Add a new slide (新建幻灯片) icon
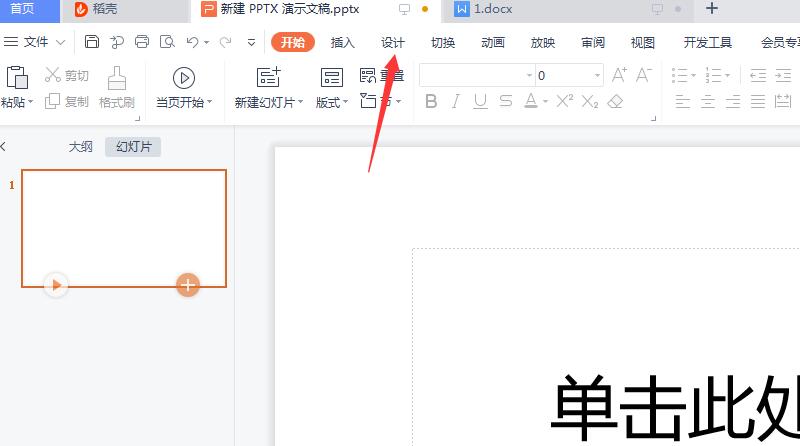The height and width of the screenshot is (446, 800). 268,78
